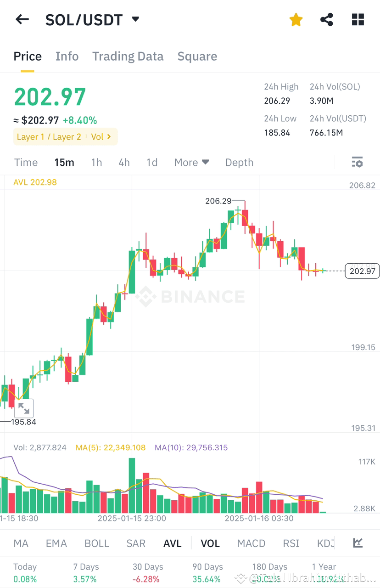Viewport: 380px width, 588px height.
Task: Tap the current price label 202.97 on axis
Action: (362, 271)
